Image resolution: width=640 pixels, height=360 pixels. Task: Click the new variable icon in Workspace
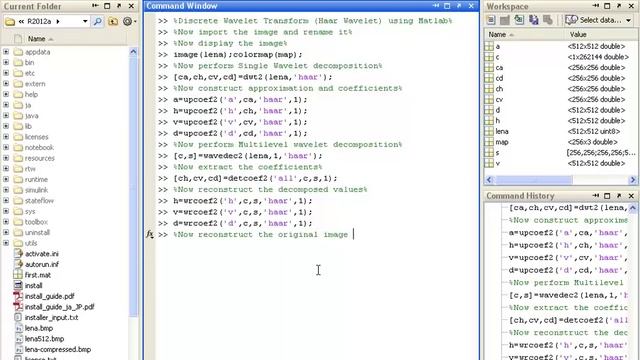[491, 20]
